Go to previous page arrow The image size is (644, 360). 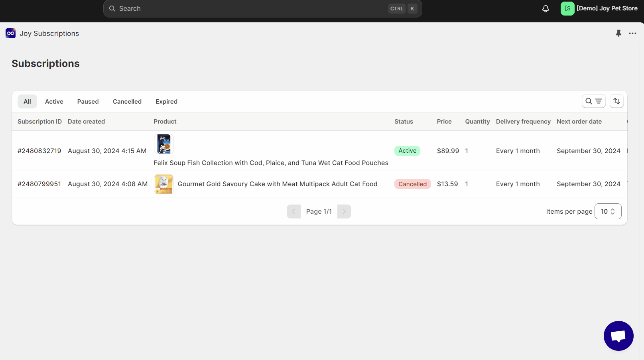click(293, 211)
